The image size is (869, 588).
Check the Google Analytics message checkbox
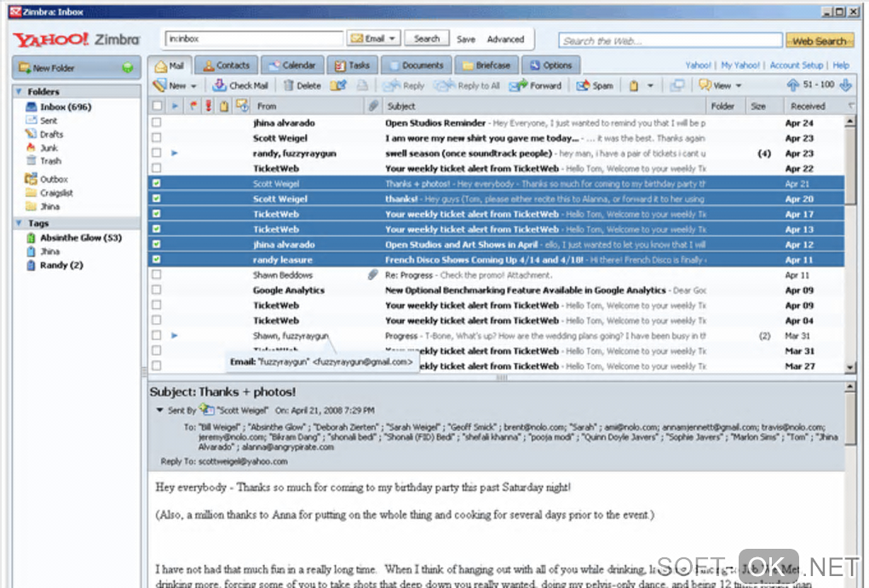157,290
